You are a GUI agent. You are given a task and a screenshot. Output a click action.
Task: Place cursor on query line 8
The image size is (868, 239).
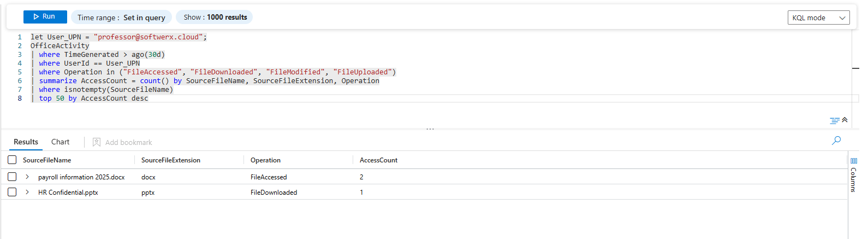[218, 98]
